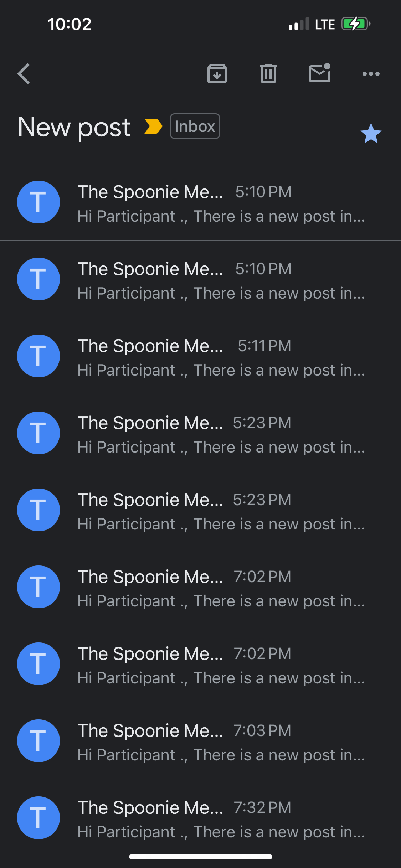The height and width of the screenshot is (868, 401).
Task: Expand the 7:03 PM Spoonie message
Action: tap(221, 742)
